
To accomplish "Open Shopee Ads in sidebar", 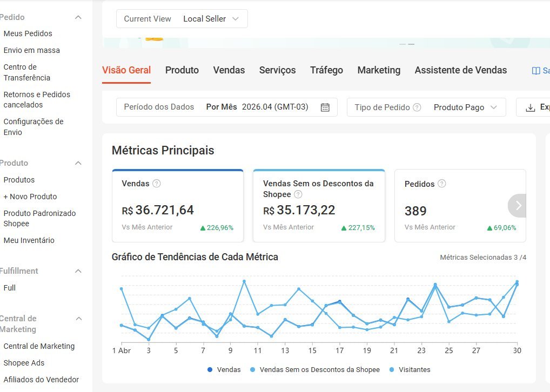I will tap(24, 363).
